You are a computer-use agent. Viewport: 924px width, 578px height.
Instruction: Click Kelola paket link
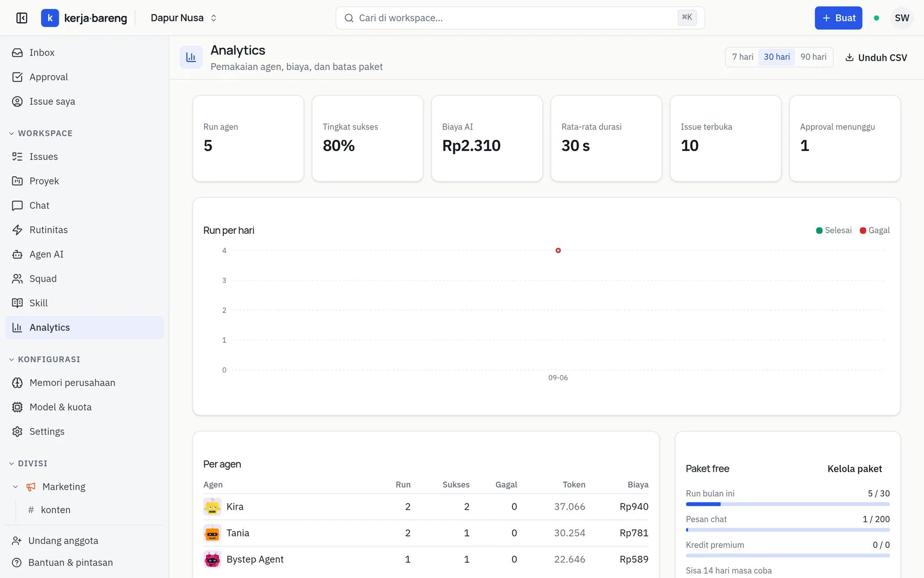[855, 469]
